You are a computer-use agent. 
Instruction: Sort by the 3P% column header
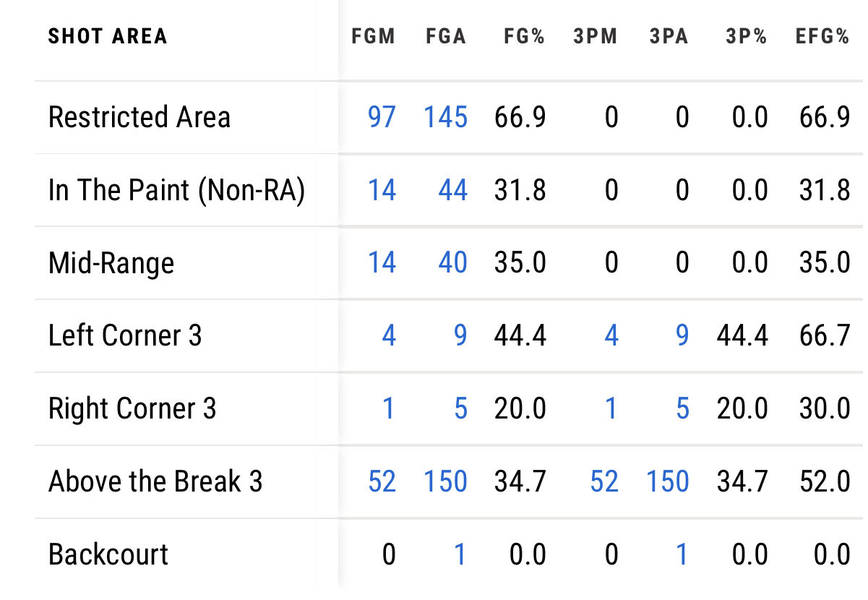(x=746, y=37)
